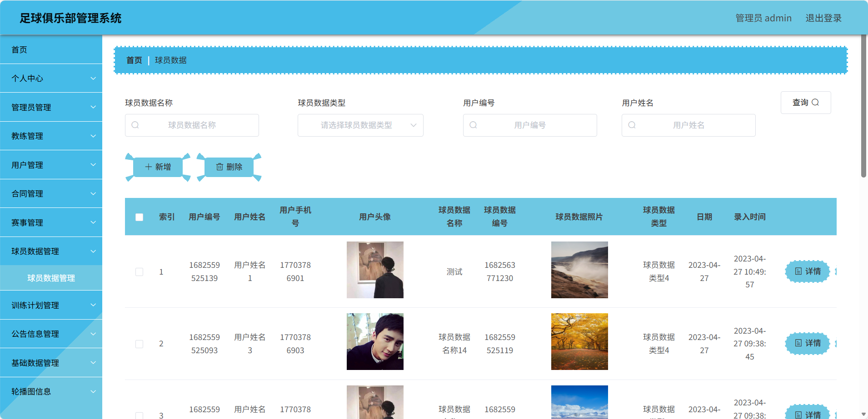Expand the 用户管理 menu
Image resolution: width=868 pixels, height=419 pixels.
coord(51,165)
